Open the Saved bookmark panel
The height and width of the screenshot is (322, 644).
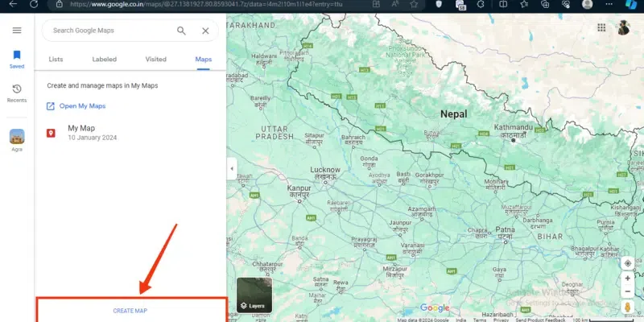point(17,59)
